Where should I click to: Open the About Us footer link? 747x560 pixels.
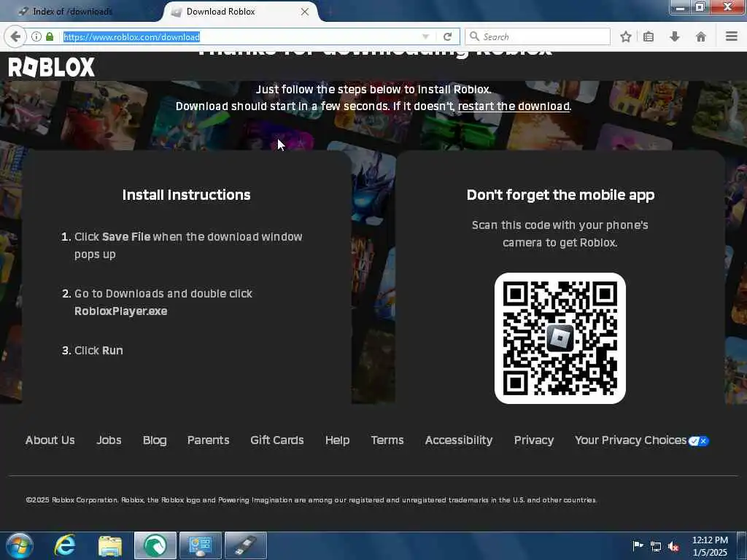[x=50, y=440]
